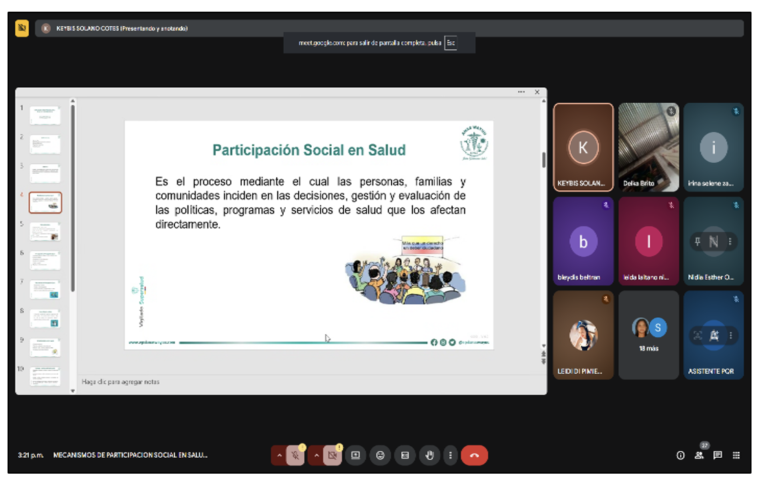Raise hand using the hand icon

pyautogui.click(x=429, y=455)
